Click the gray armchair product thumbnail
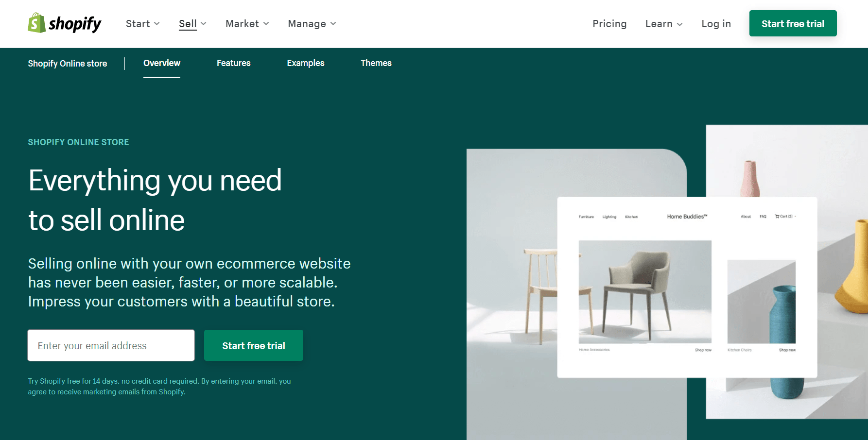Viewport: 868px width, 440px height. pyautogui.click(x=645, y=292)
